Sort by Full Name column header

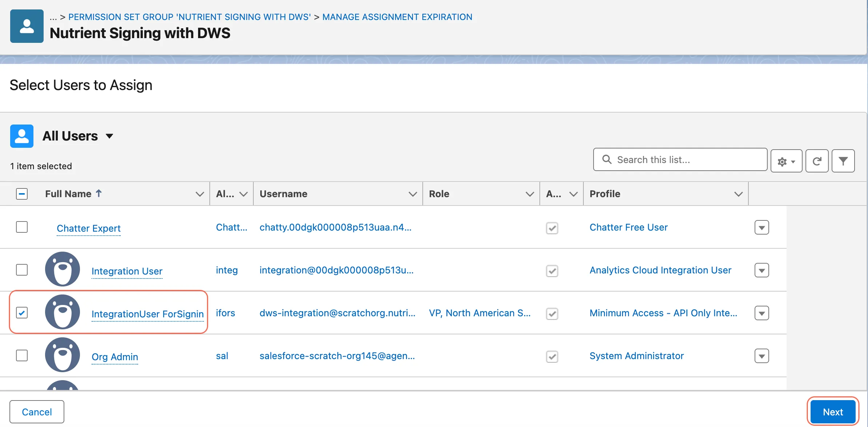[x=68, y=194]
